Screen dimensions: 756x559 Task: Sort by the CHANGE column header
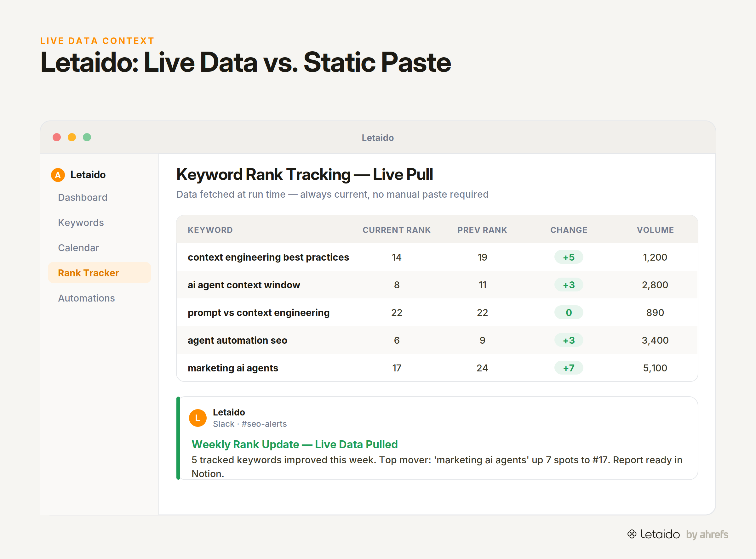coord(569,230)
